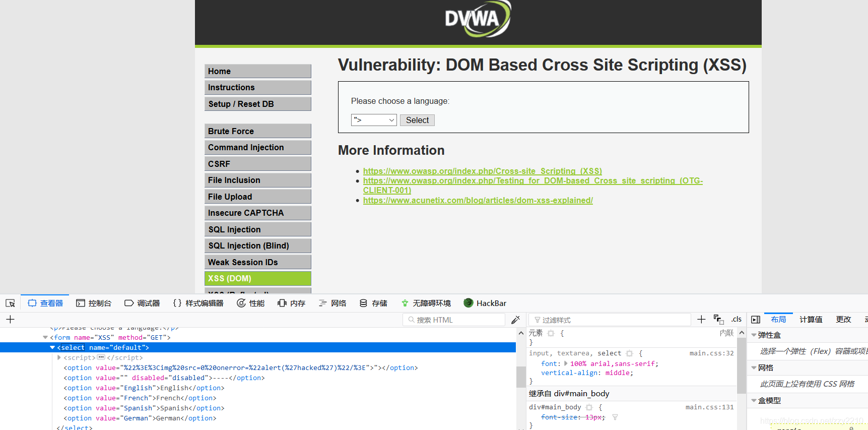Open the HackBar tab
Viewport: 868px width, 430px height.
click(x=485, y=303)
